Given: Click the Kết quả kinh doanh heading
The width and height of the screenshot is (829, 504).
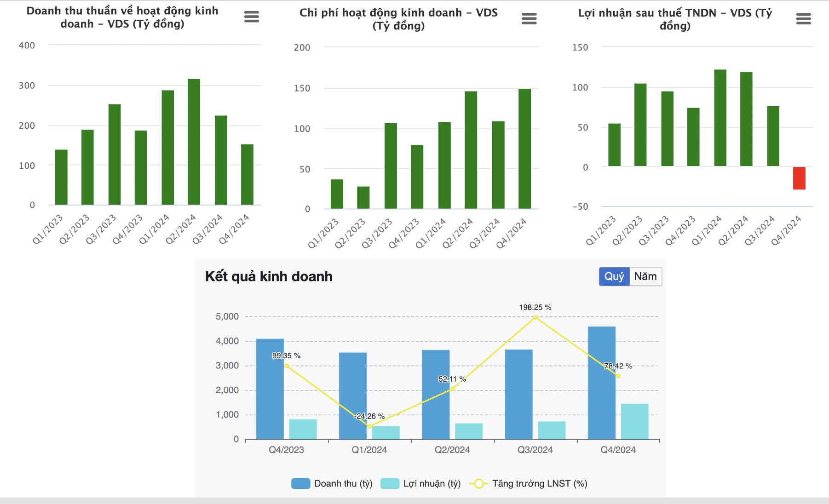Looking at the screenshot, I should point(269,276).
